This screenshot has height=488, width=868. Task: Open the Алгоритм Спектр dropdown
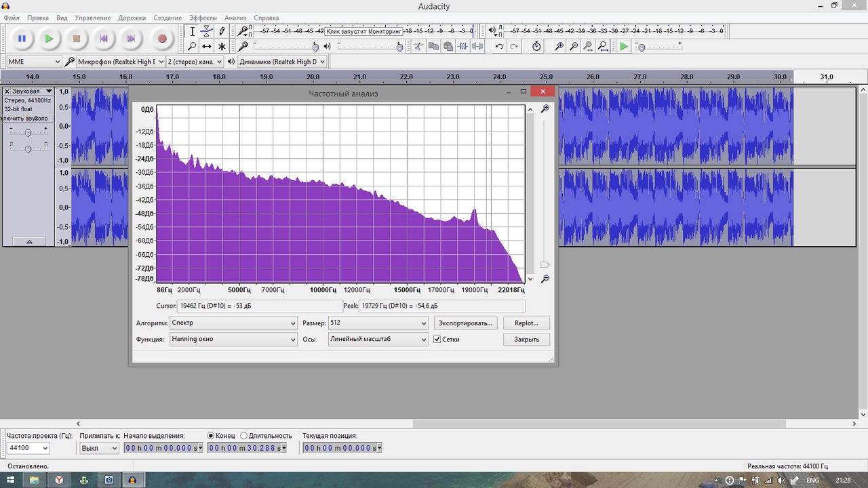click(x=233, y=323)
